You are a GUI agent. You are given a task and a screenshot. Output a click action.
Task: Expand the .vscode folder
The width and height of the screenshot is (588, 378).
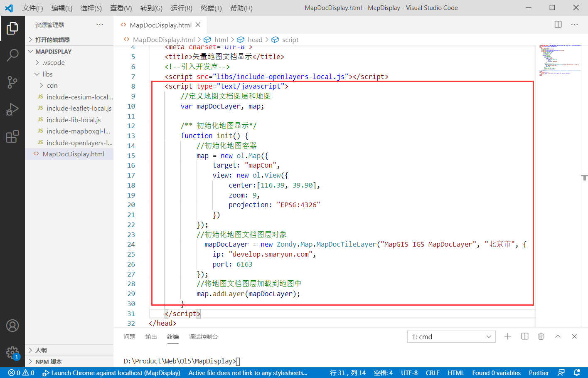[x=69, y=62]
